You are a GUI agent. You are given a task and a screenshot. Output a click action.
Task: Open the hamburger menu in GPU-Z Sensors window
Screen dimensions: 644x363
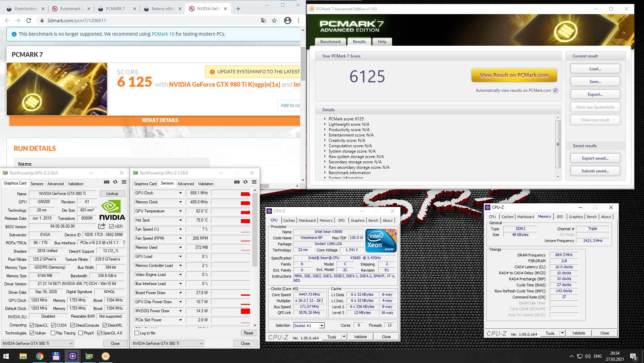coord(254,182)
